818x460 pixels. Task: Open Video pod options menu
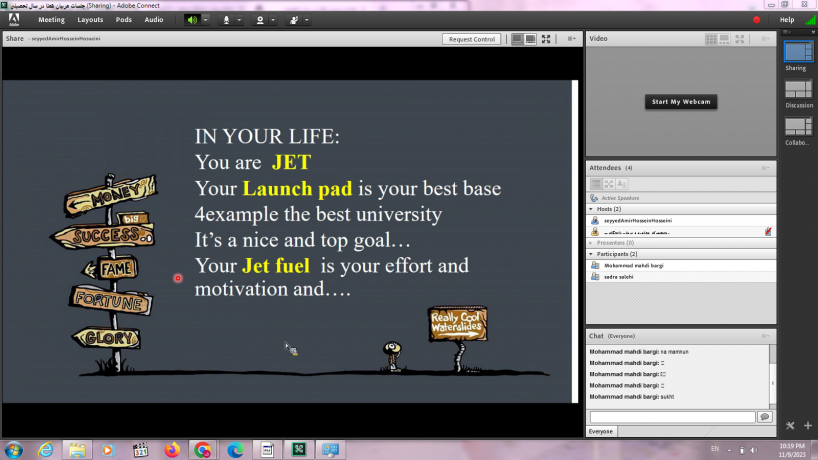[x=765, y=39]
